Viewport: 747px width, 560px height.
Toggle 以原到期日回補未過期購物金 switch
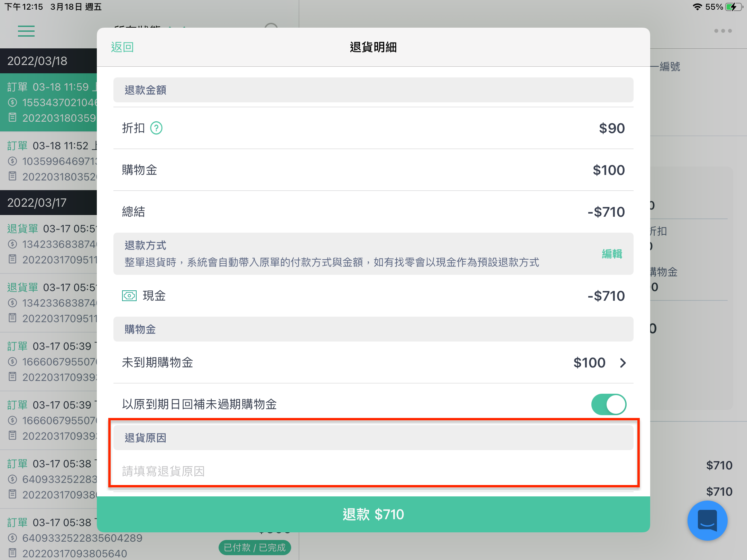coord(609,404)
